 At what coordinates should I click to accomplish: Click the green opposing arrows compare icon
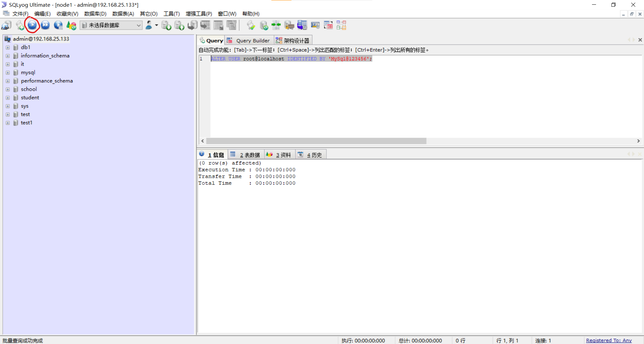(x=276, y=25)
